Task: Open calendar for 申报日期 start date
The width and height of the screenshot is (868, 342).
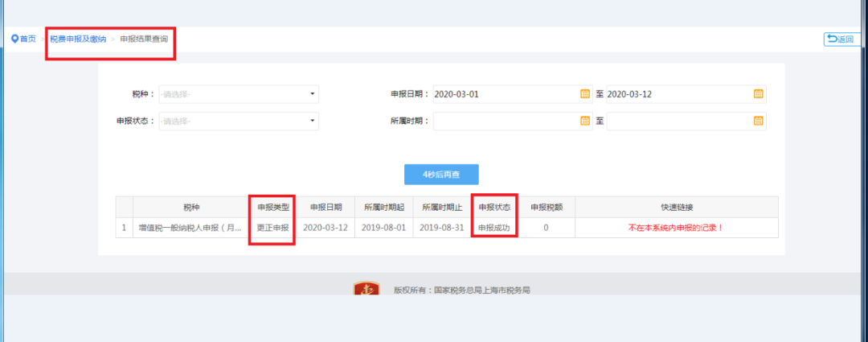Action: (x=584, y=94)
